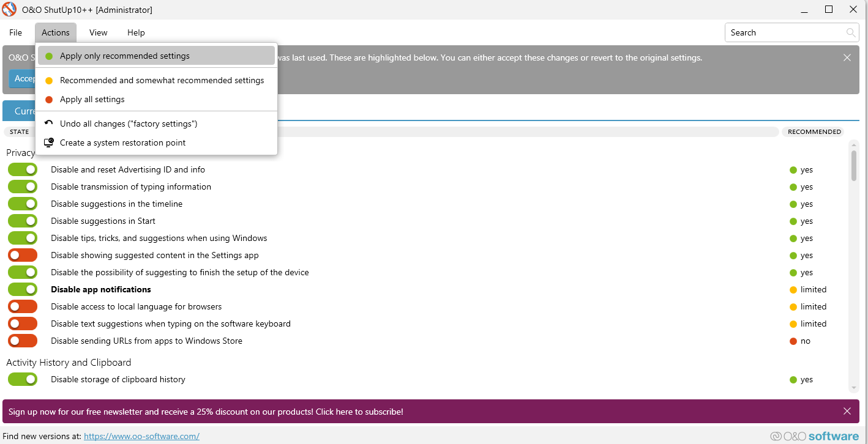The height and width of the screenshot is (444, 868).
Task: Click "limited" in the software keyboard text suggestions row
Action: click(814, 324)
